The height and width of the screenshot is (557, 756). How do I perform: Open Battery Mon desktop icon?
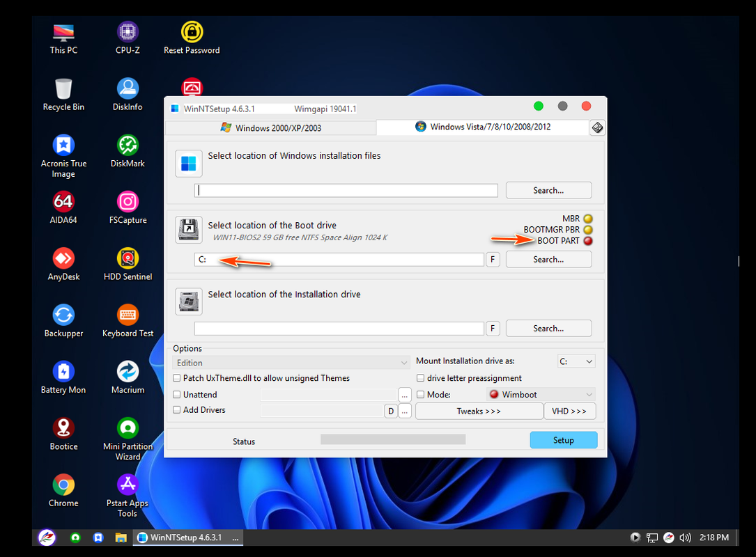click(x=63, y=378)
